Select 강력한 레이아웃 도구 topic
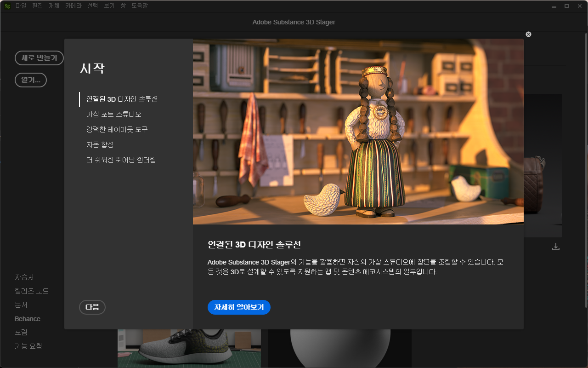 point(117,130)
